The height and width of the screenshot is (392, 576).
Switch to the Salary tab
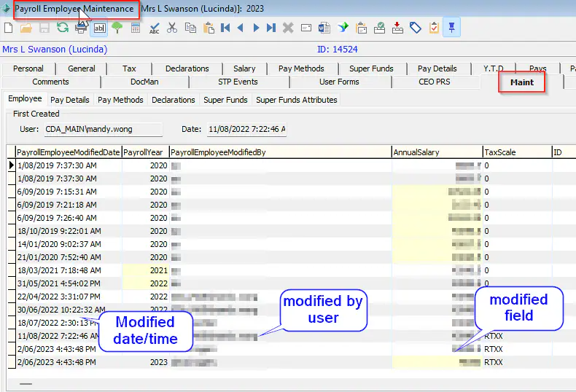(x=244, y=68)
